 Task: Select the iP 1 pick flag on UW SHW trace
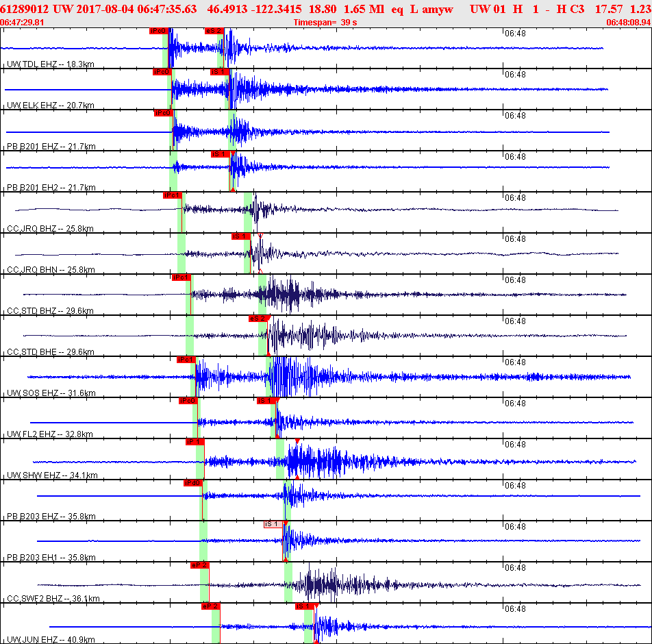(x=195, y=442)
